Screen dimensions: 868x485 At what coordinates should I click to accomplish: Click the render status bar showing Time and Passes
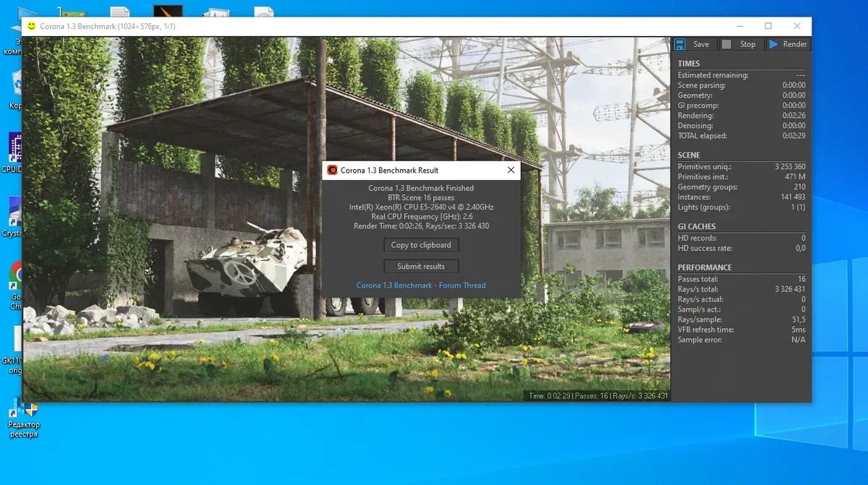point(597,396)
